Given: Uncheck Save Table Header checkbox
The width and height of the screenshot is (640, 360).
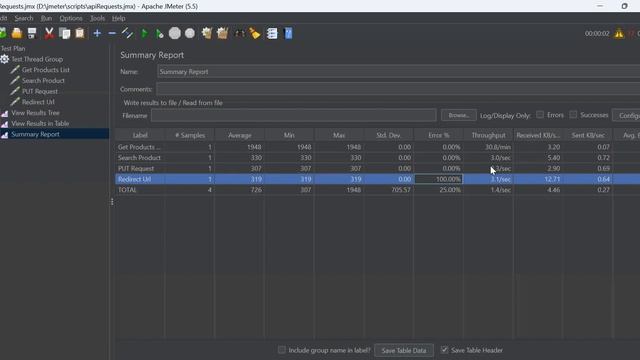Looking at the screenshot, I should pos(444,350).
